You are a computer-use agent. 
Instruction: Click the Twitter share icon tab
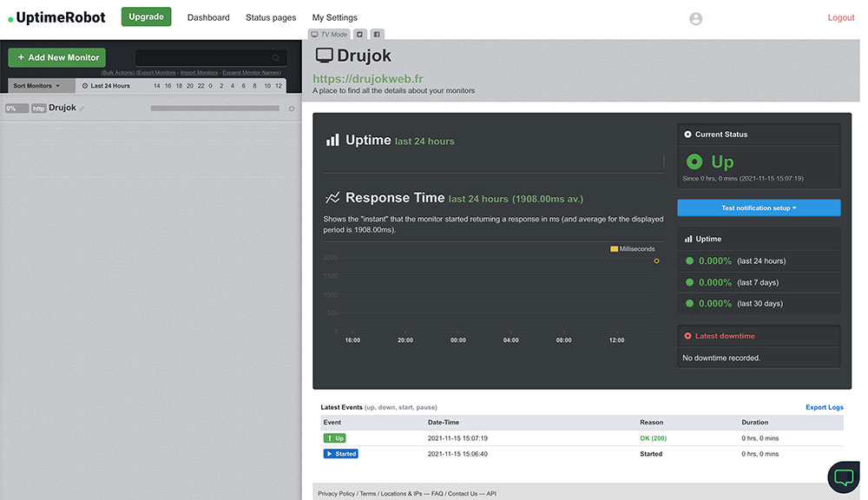pyautogui.click(x=360, y=35)
